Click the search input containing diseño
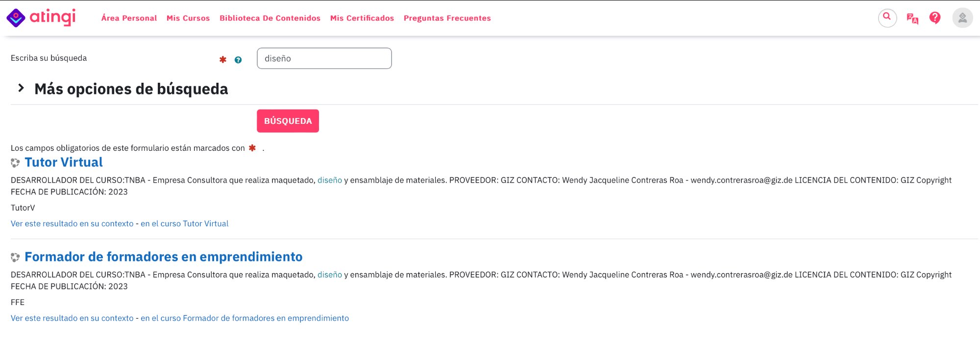 pos(324,58)
